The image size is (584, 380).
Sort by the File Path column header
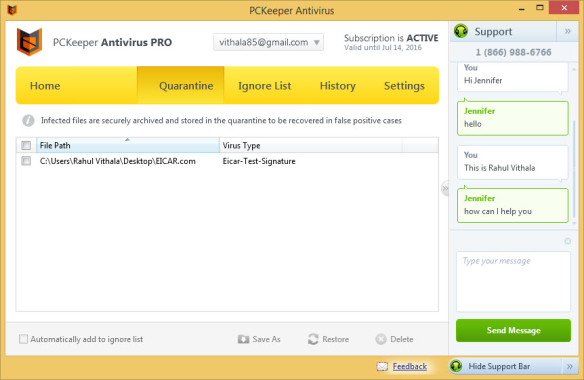(128, 145)
